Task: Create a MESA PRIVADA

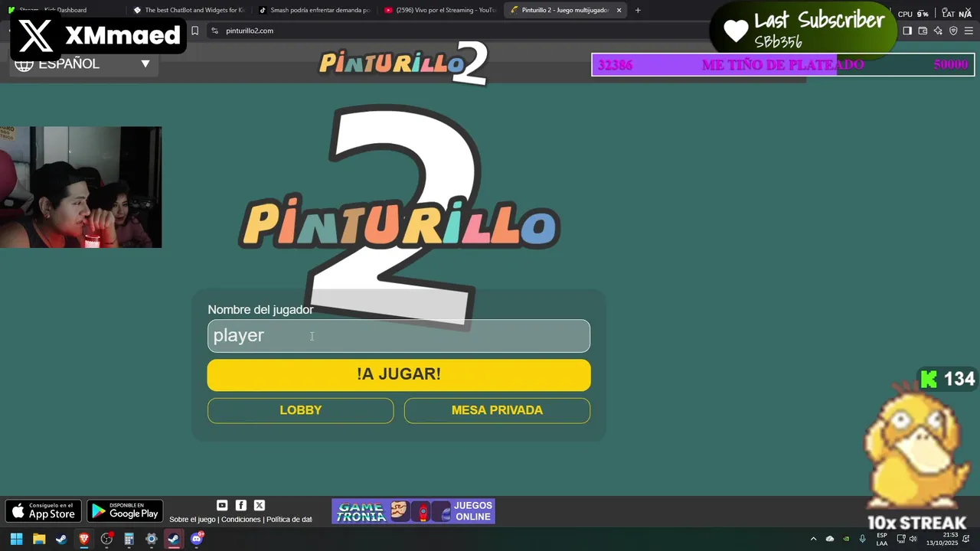Action: click(x=497, y=410)
